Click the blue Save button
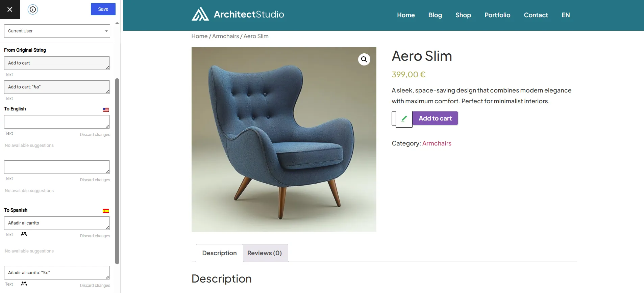The width and height of the screenshot is (644, 293). [103, 9]
